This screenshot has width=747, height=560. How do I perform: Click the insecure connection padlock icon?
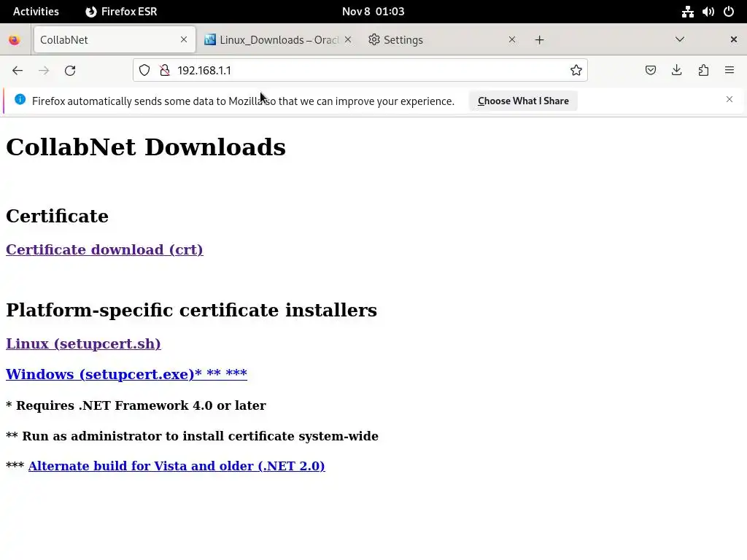(x=165, y=71)
